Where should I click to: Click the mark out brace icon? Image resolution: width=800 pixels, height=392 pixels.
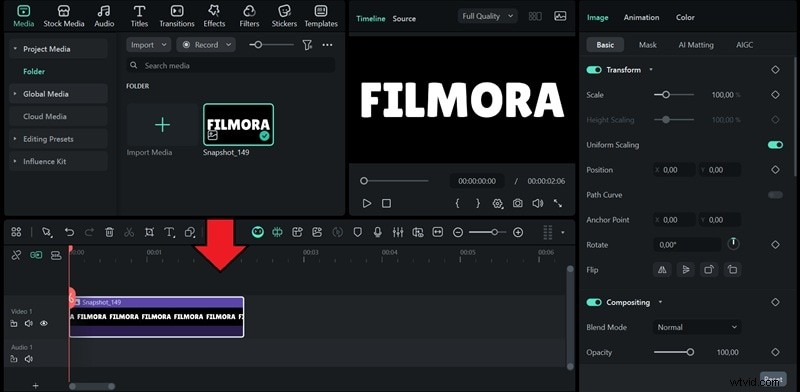pyautogui.click(x=478, y=203)
